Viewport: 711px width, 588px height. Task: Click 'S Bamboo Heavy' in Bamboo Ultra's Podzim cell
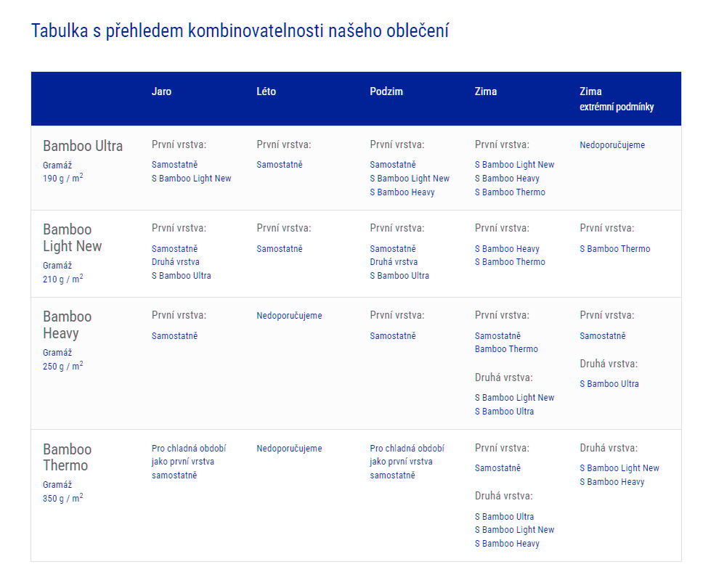[x=402, y=192]
